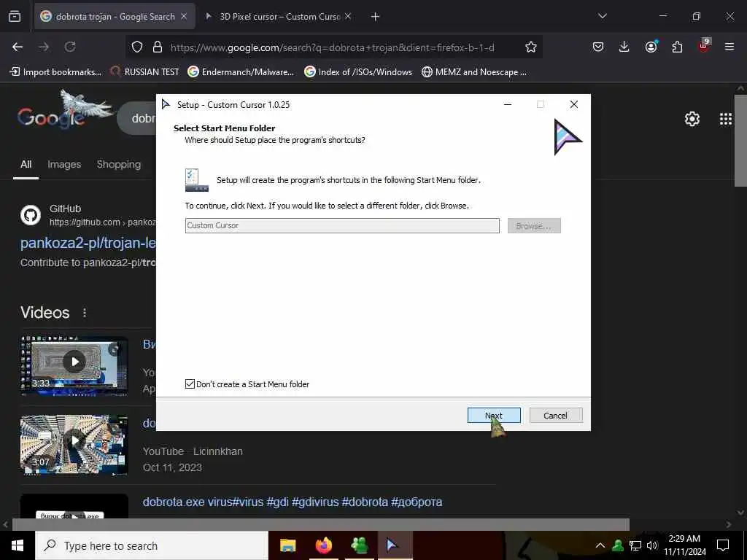Open the green people taskbar app
Viewport: 747px width, 560px height.
click(x=359, y=545)
